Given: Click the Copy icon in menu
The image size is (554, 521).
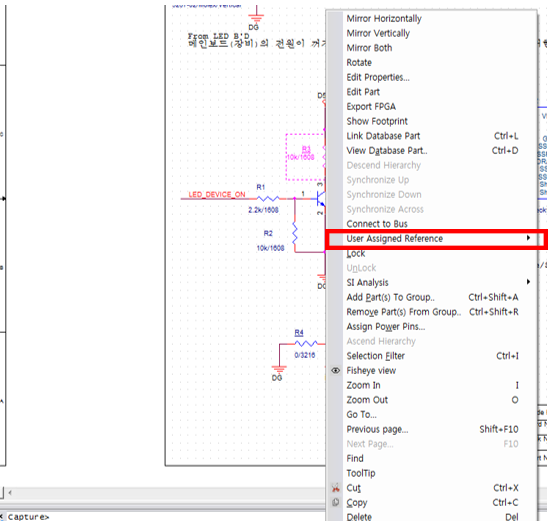Looking at the screenshot, I should (x=336, y=502).
